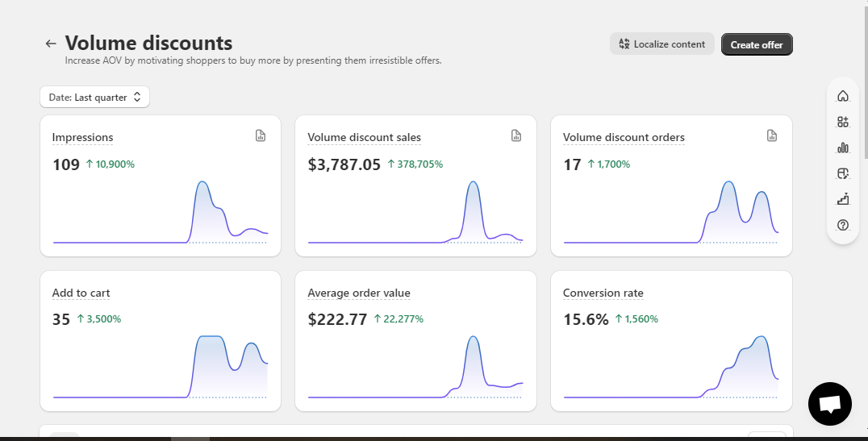Open the stairs growth icon in sidebar
The height and width of the screenshot is (441, 868).
pos(842,199)
